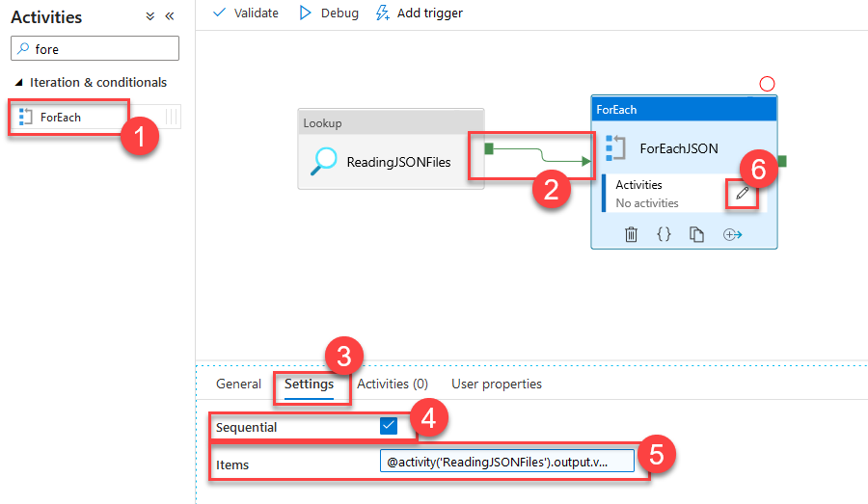Click the green output handle of Lookup activity

(x=489, y=147)
